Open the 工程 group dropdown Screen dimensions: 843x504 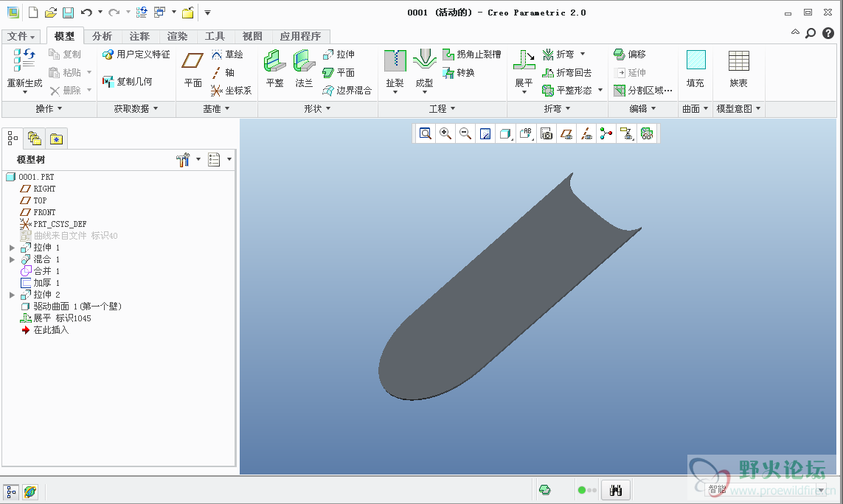click(x=443, y=108)
